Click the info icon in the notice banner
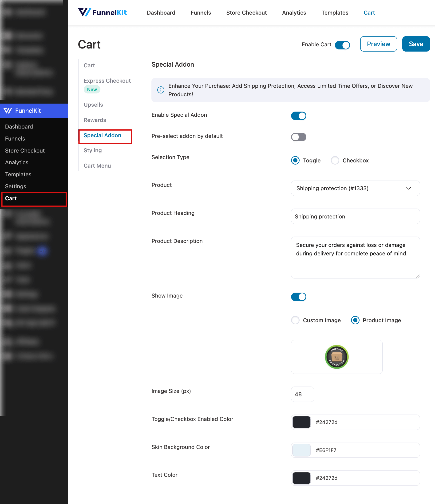 (x=161, y=90)
